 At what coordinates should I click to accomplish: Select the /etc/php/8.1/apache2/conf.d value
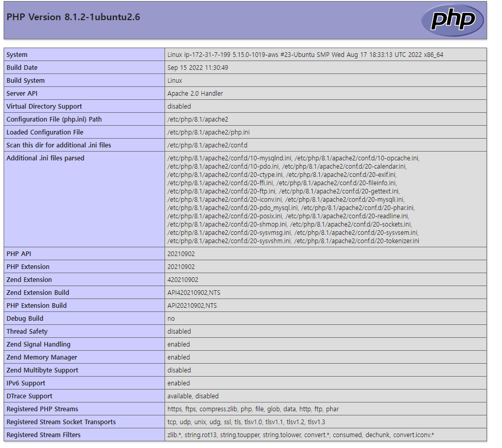[x=207, y=145]
